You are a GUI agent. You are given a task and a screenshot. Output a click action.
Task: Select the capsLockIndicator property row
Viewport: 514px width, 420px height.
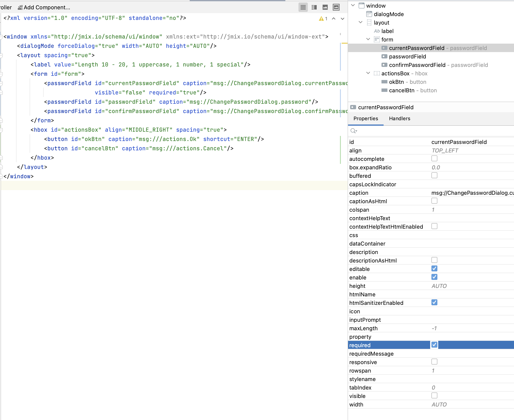pos(431,184)
